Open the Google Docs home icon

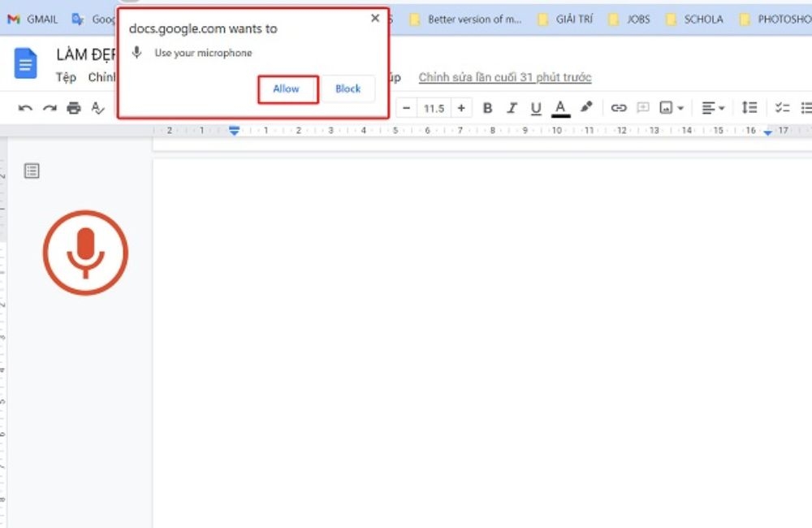tap(25, 63)
